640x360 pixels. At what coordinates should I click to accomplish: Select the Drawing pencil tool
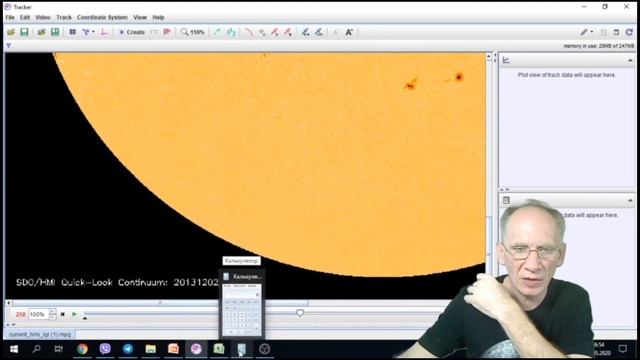(x=584, y=32)
